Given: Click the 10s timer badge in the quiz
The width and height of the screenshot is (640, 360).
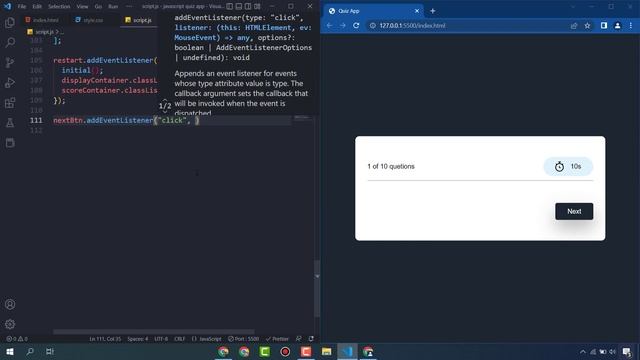Looking at the screenshot, I should pyautogui.click(x=568, y=167).
